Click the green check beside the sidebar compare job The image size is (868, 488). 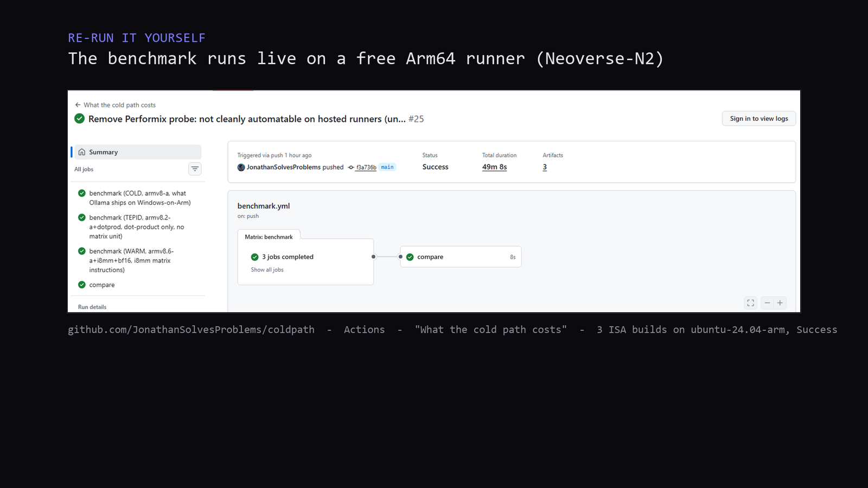(82, 285)
